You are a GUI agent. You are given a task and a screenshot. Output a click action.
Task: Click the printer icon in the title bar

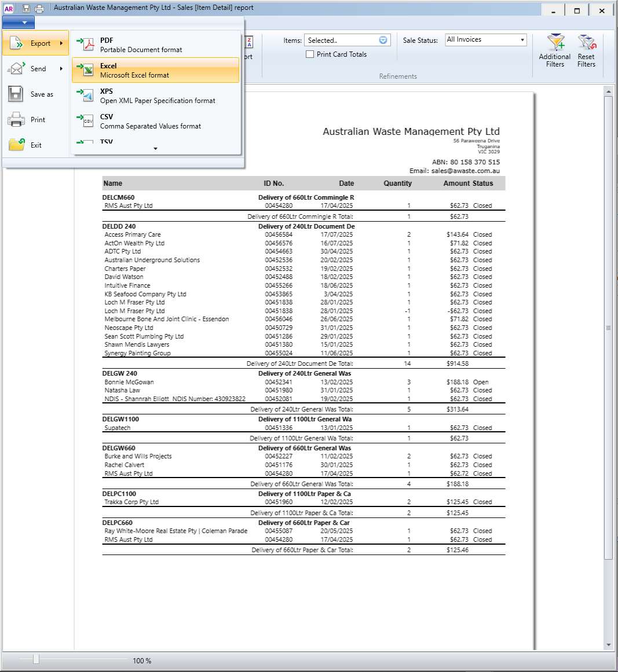(39, 8)
